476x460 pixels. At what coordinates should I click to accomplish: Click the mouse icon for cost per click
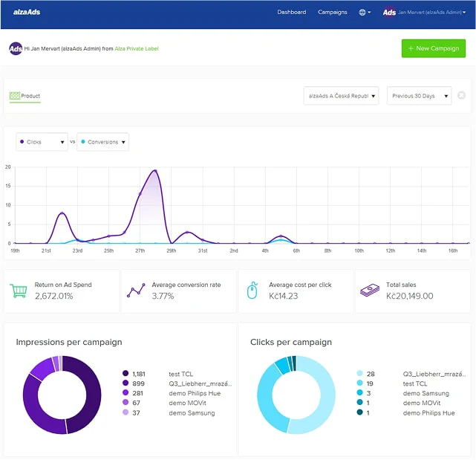click(252, 291)
